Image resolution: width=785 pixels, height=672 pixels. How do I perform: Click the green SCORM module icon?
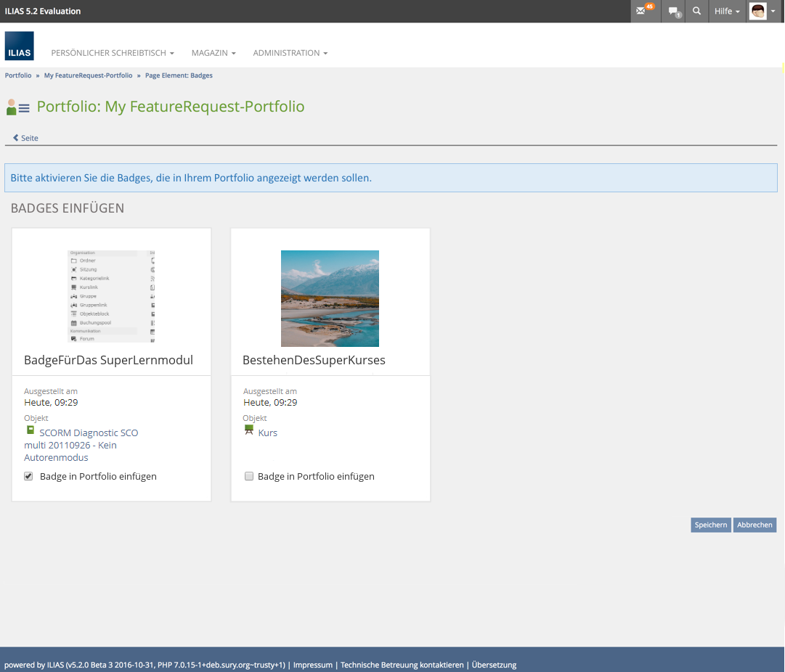point(30,430)
